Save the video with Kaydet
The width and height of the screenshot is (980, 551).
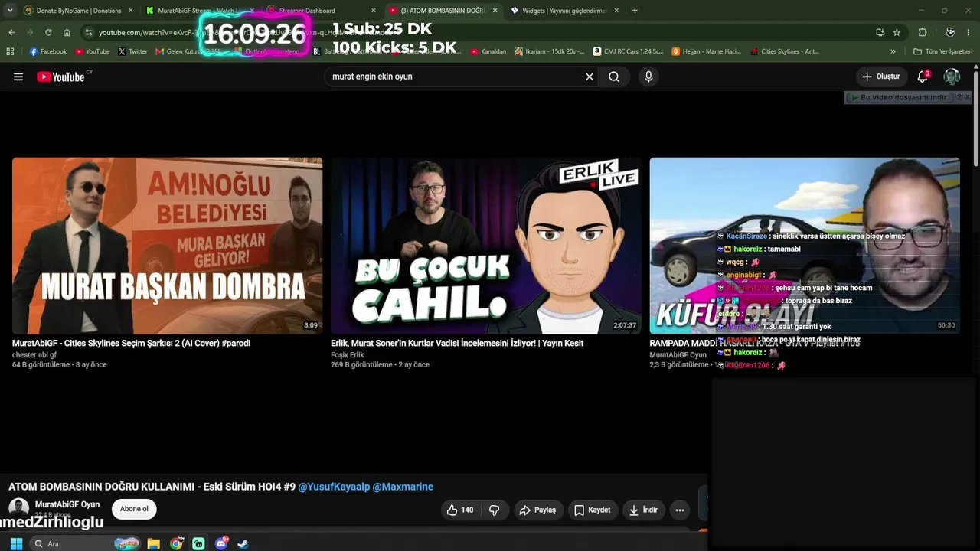593,510
